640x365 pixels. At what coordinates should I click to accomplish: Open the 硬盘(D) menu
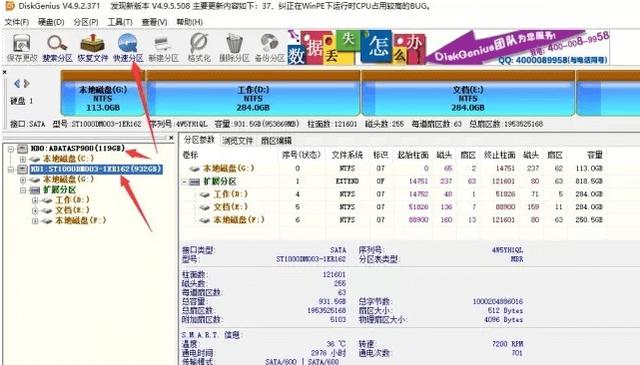[51, 22]
